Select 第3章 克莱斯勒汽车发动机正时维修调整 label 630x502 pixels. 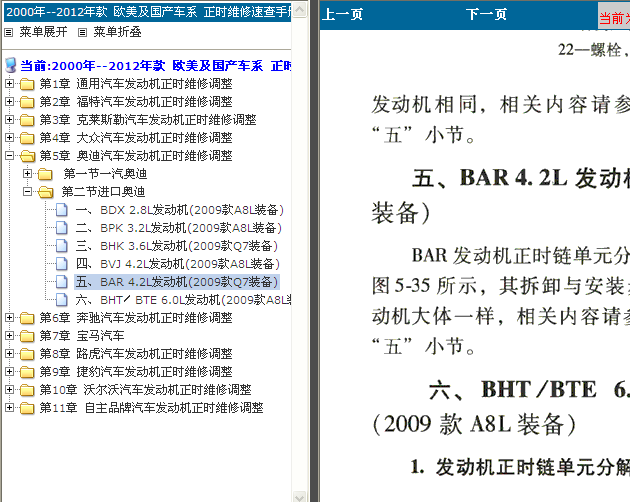pos(148,120)
